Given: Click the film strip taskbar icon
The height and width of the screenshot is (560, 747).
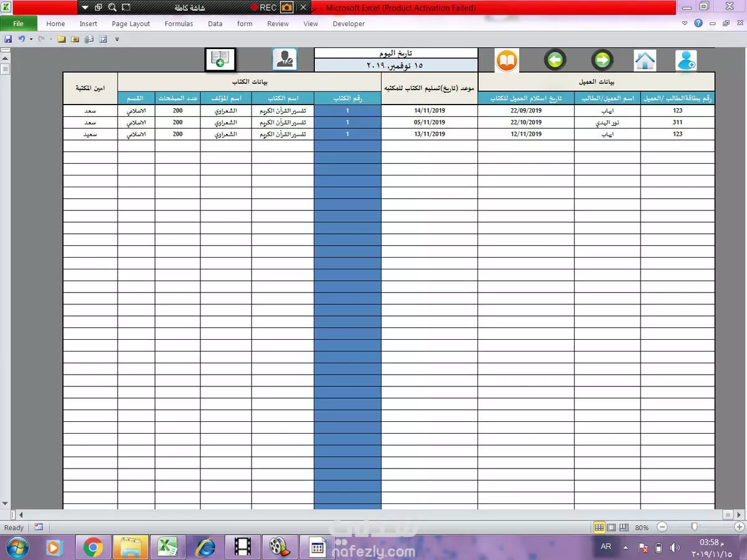Looking at the screenshot, I should tap(243, 548).
